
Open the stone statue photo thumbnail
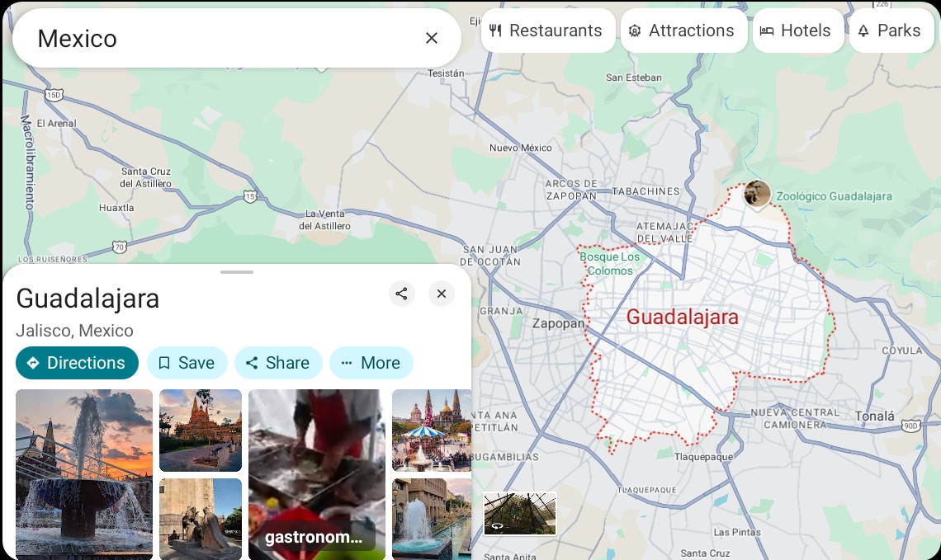pos(201,520)
